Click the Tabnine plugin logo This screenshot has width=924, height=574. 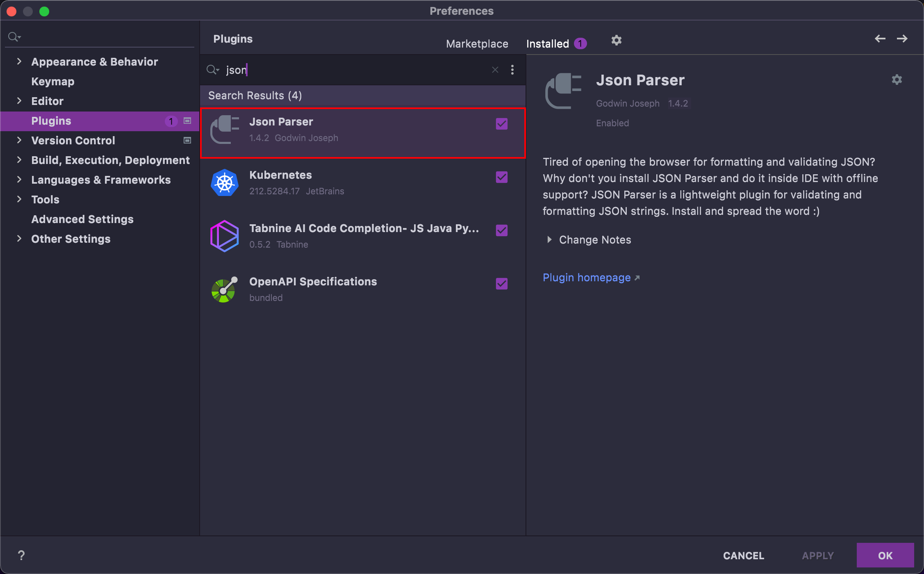[x=224, y=236]
